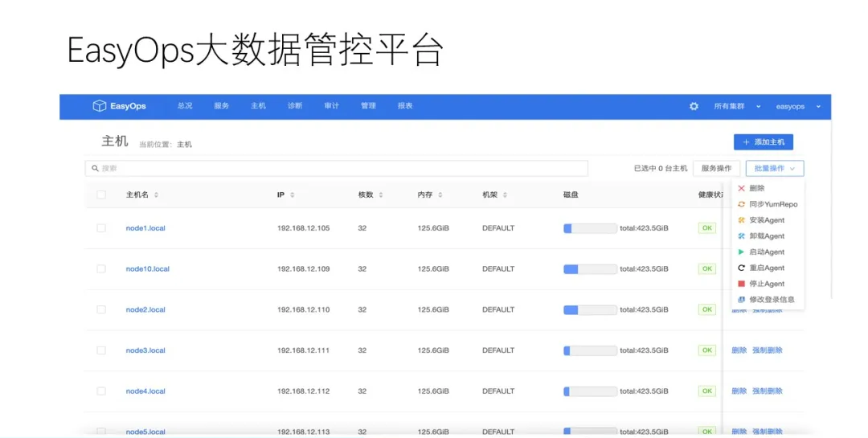868x438 pixels.
Task: Click node3.local disk usage bar
Action: pos(590,350)
